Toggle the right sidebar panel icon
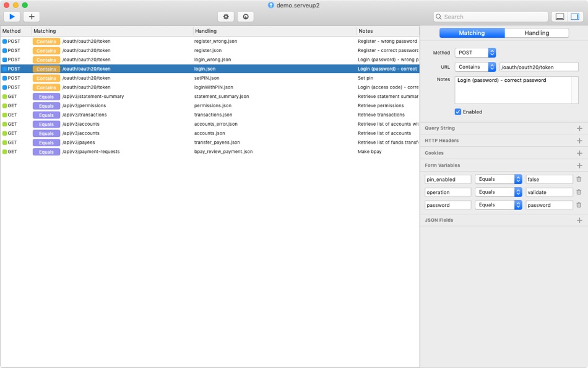 tap(575, 17)
